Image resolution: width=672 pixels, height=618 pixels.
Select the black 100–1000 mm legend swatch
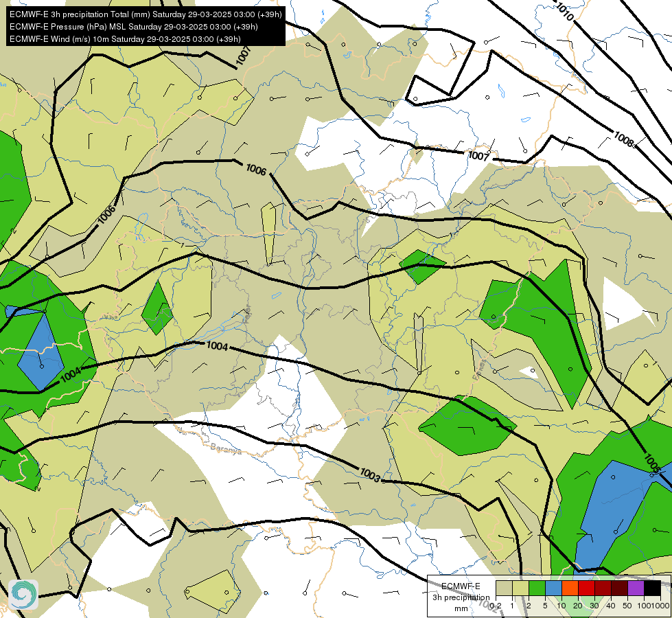(652, 588)
